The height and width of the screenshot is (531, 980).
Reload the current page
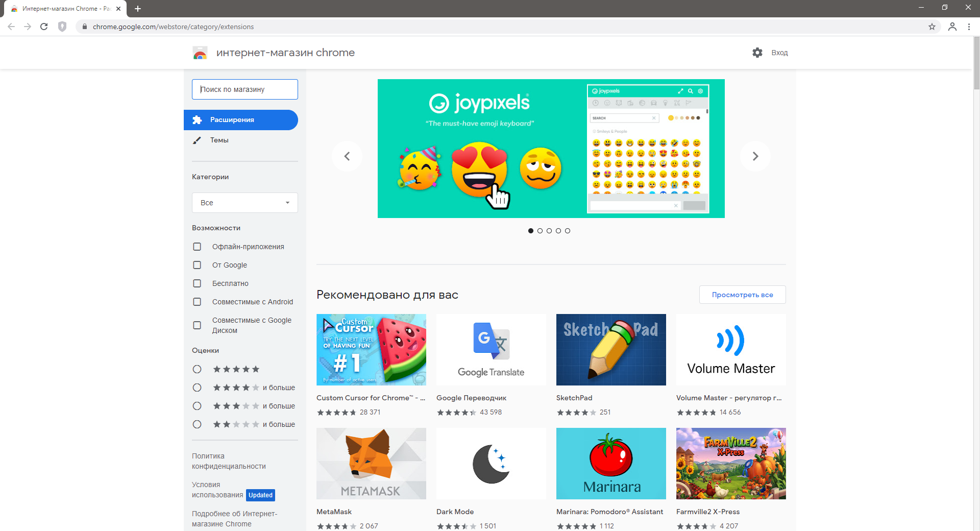pyautogui.click(x=44, y=27)
